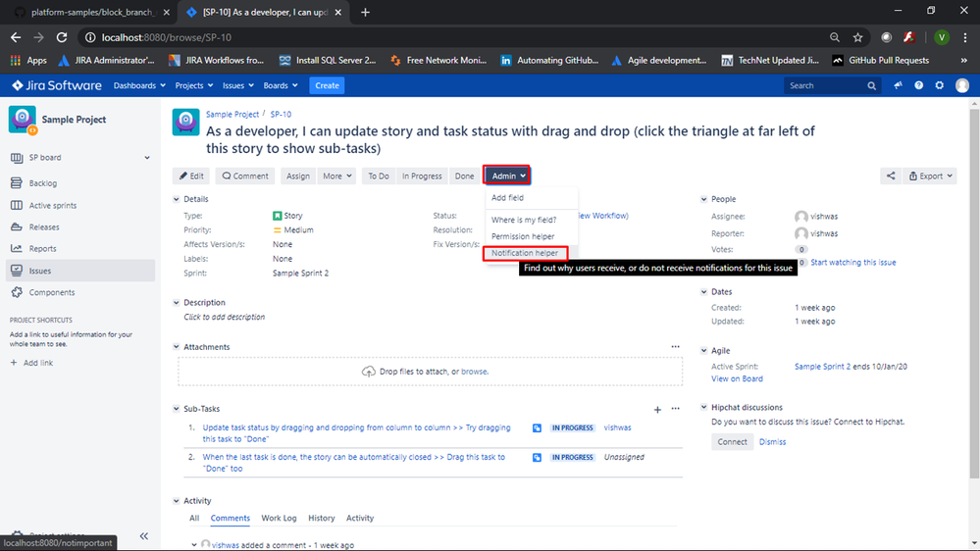Click the blue Create button
The height and width of the screenshot is (551, 980).
327,86
